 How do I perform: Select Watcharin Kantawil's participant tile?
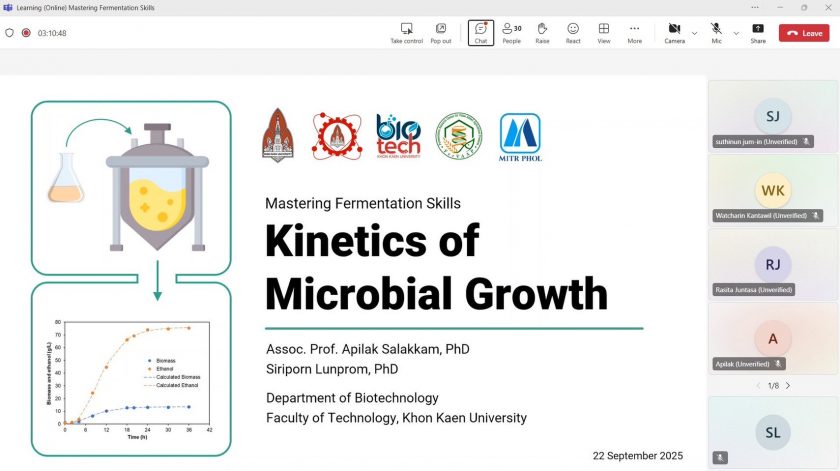[x=773, y=189]
